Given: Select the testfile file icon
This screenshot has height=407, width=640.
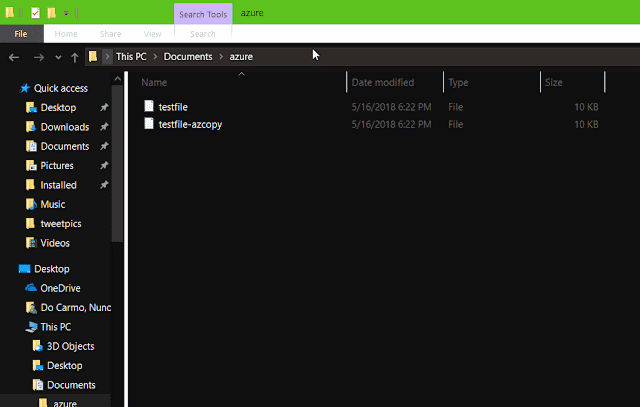Looking at the screenshot, I should 149,106.
